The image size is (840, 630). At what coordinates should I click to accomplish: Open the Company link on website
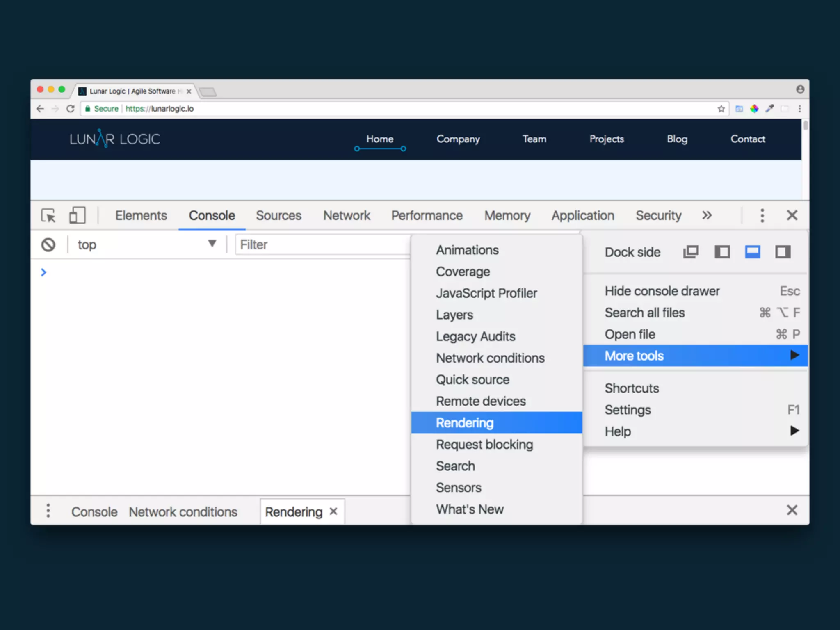tap(458, 139)
